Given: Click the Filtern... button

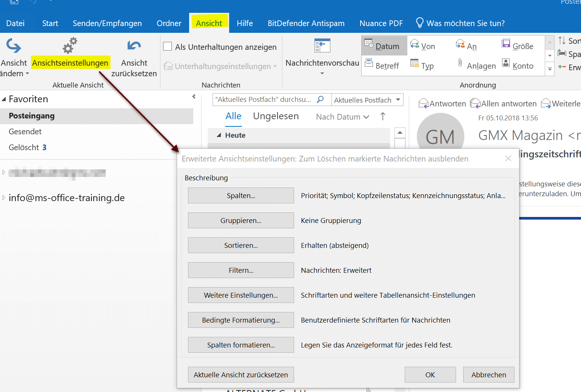Looking at the screenshot, I should 241,270.
